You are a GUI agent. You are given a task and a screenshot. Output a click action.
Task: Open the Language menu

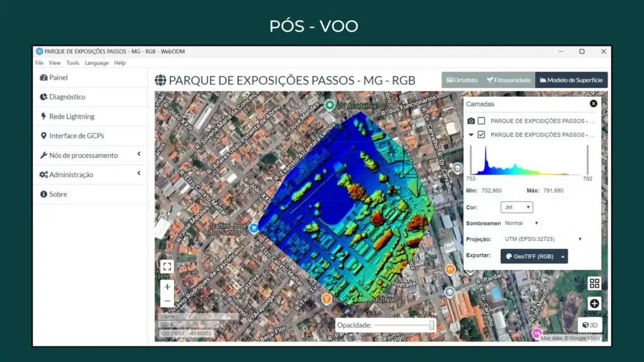96,63
